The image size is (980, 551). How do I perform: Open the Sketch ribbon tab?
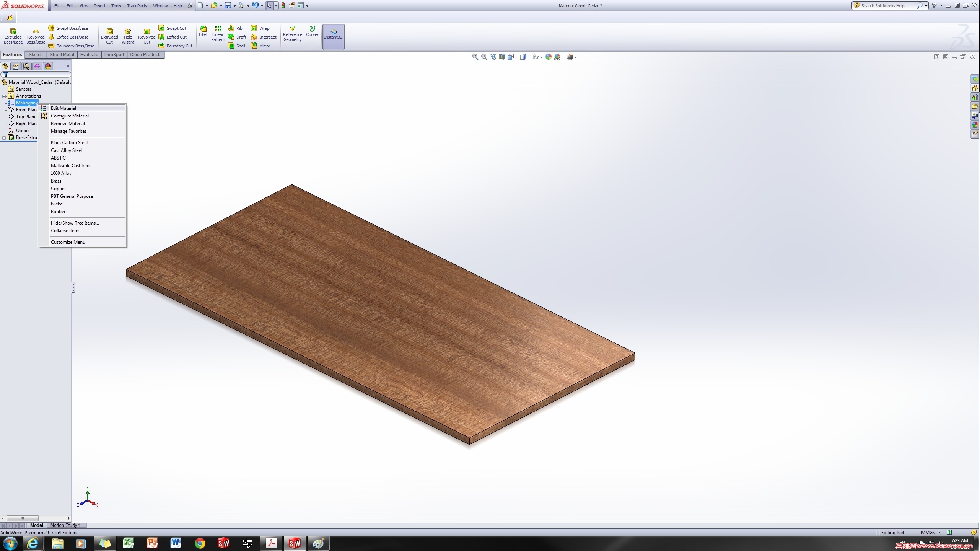click(x=36, y=55)
